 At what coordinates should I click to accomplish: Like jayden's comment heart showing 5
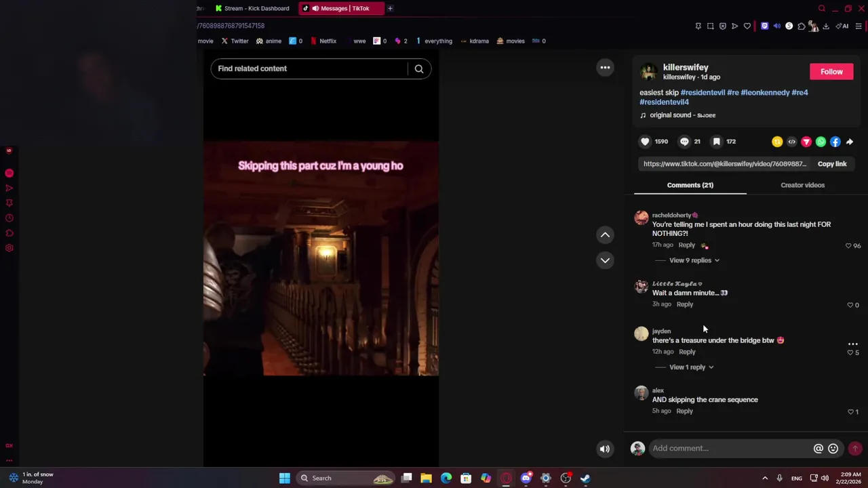point(850,352)
